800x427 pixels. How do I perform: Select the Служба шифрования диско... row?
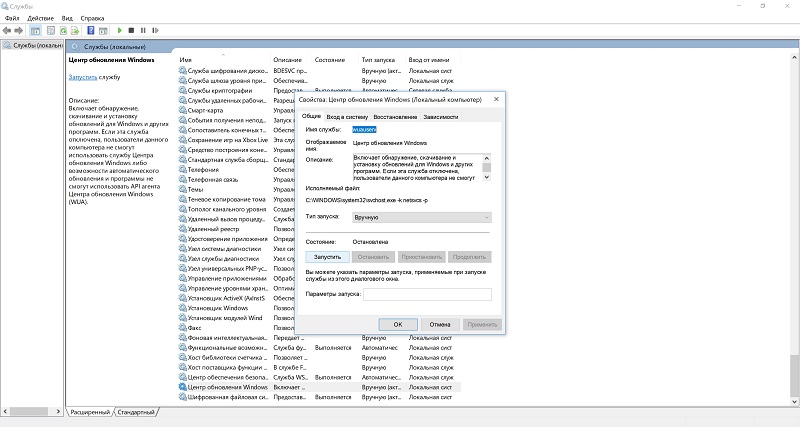(x=319, y=71)
